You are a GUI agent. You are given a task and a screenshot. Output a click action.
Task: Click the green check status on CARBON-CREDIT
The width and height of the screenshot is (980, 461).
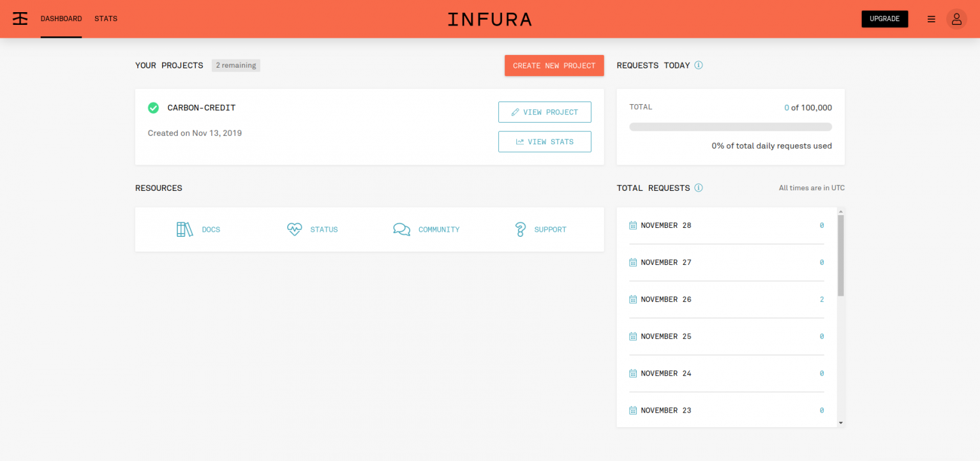[154, 108]
